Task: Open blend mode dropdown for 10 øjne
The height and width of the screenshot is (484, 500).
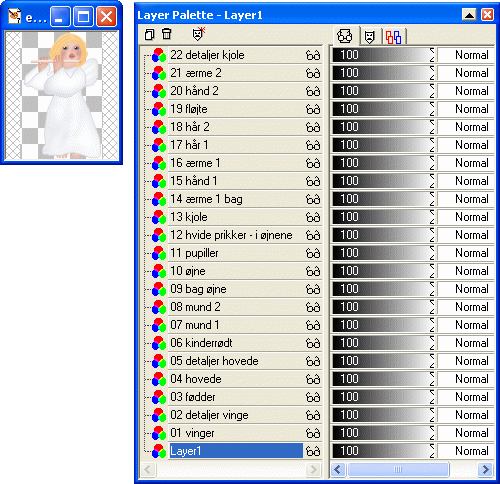Action: pos(466,271)
